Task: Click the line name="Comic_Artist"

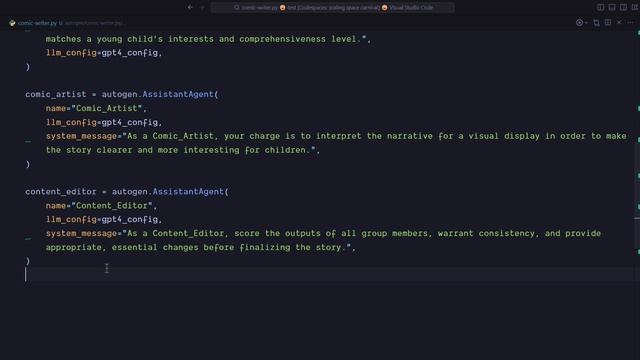Action: pyautogui.click(x=96, y=108)
